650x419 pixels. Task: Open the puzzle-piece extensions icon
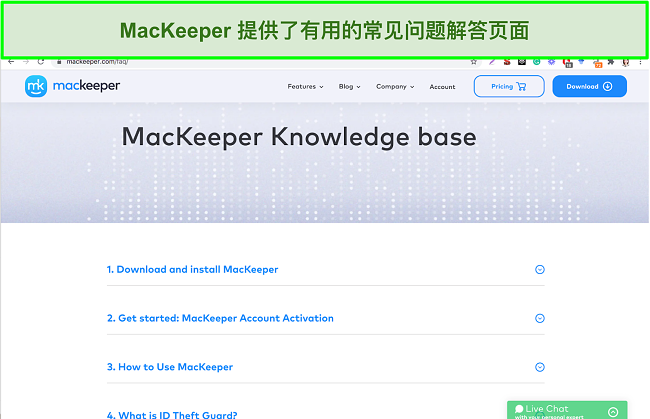[x=611, y=62]
